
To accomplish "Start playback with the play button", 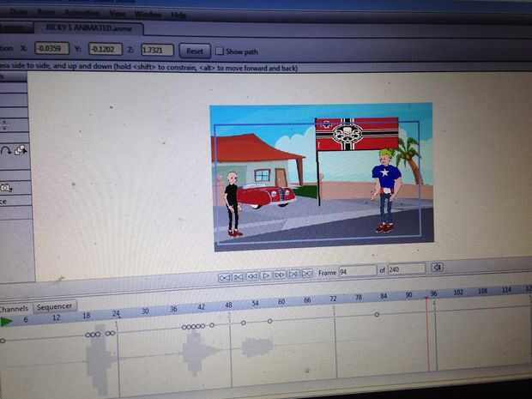I will 266,275.
